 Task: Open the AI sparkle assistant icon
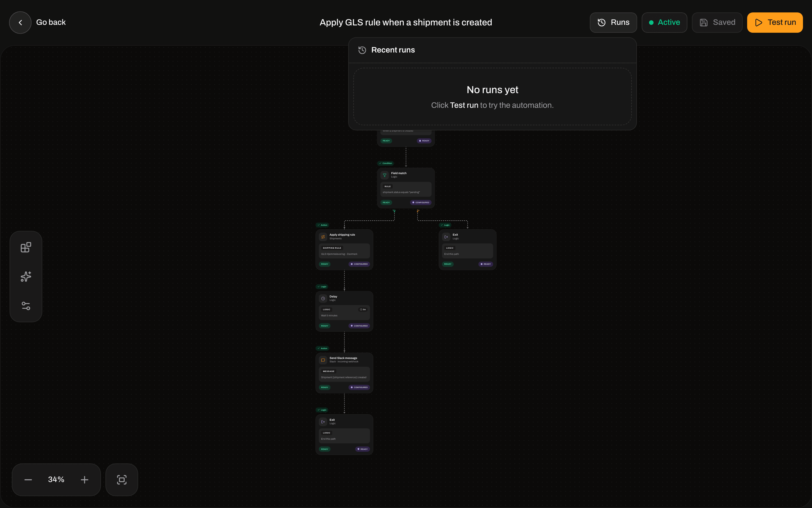(26, 277)
